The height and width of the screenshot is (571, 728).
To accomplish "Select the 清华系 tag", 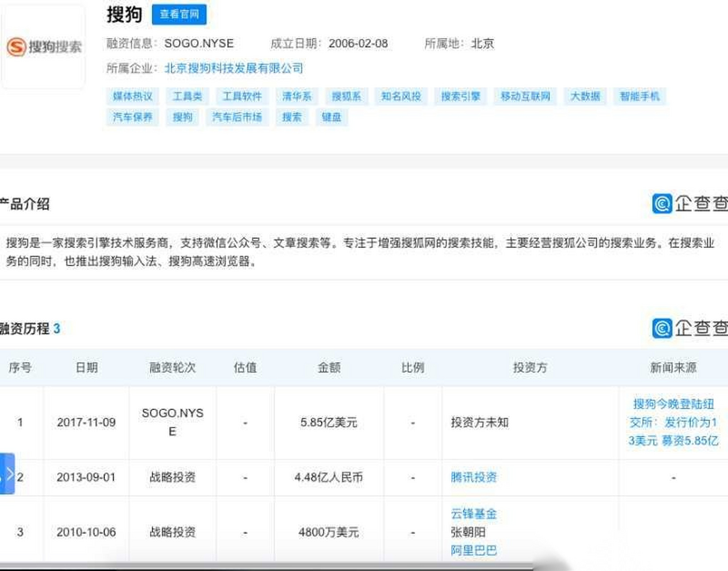I will click(296, 96).
